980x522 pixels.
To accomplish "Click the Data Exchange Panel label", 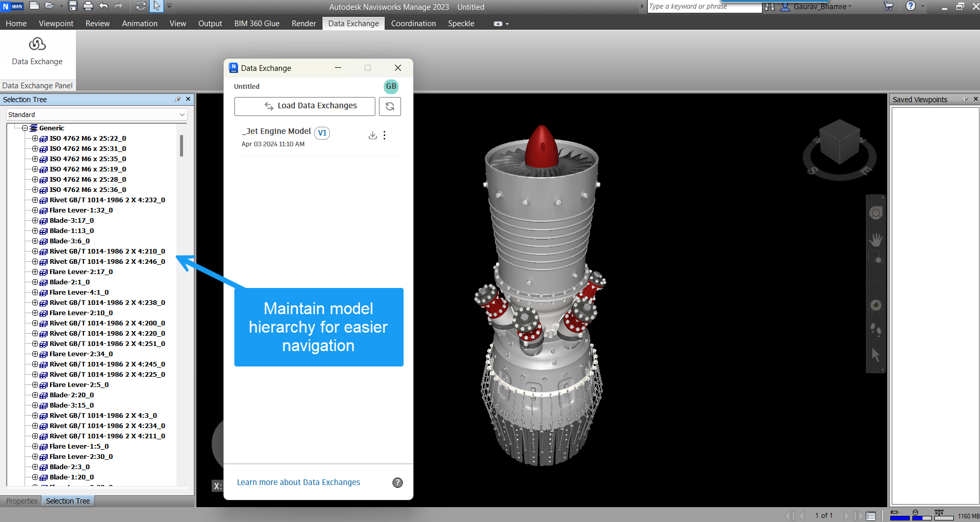I will [x=37, y=86].
